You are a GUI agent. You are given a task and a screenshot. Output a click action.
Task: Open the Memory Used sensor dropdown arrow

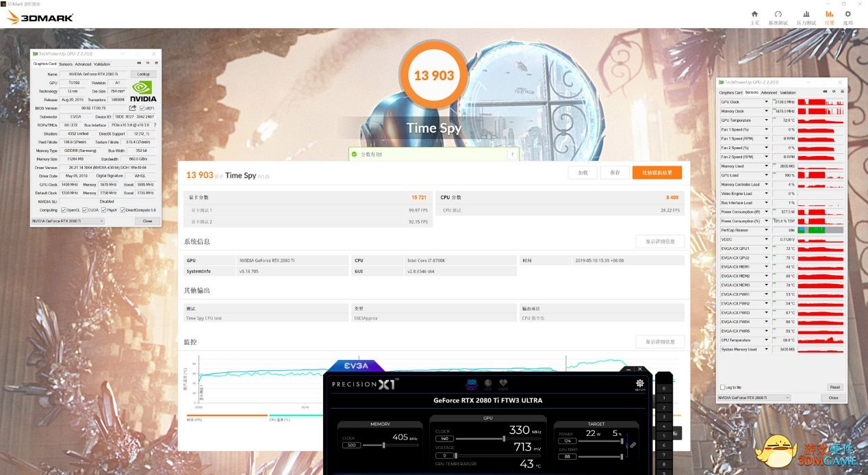pos(766,166)
